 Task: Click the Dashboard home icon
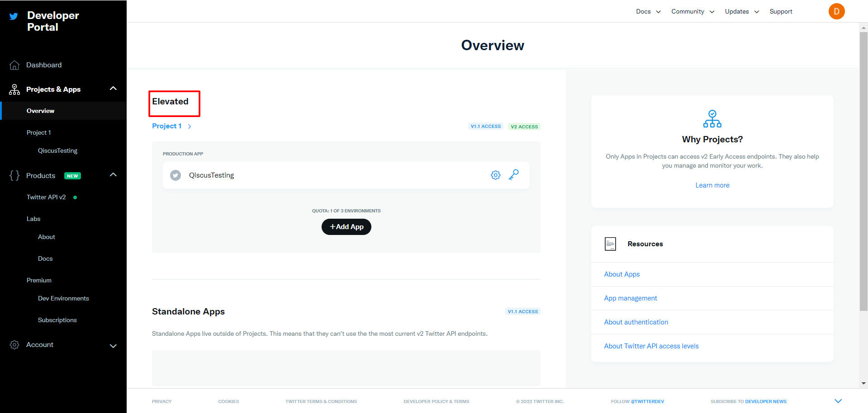point(14,65)
